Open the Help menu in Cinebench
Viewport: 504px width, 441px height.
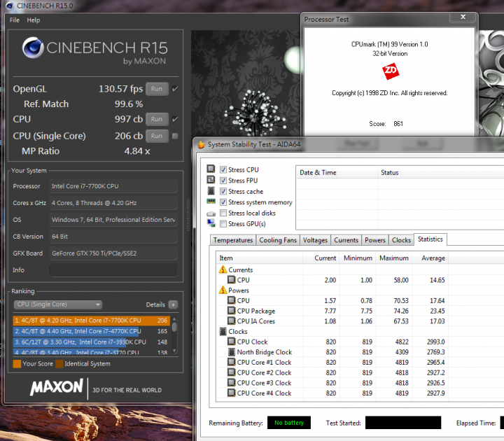tap(34, 20)
